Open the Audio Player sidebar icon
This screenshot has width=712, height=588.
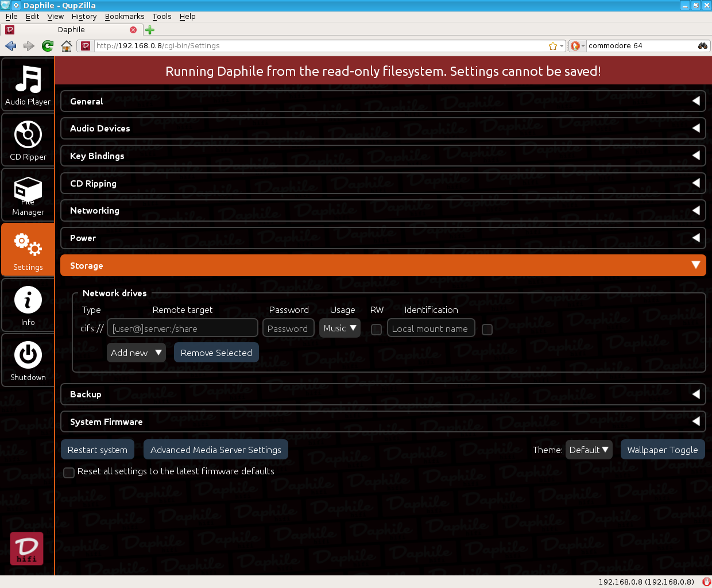point(28,84)
